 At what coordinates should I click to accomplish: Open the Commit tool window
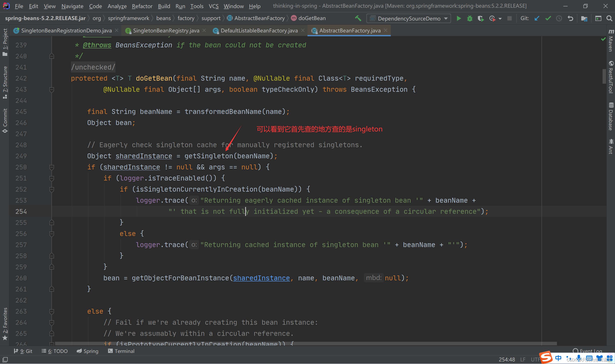pos(5,121)
